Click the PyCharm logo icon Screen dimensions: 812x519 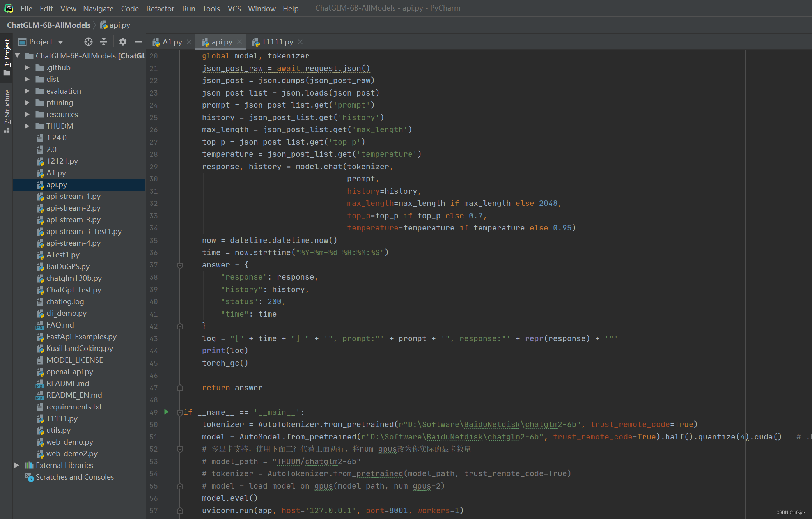(x=9, y=8)
